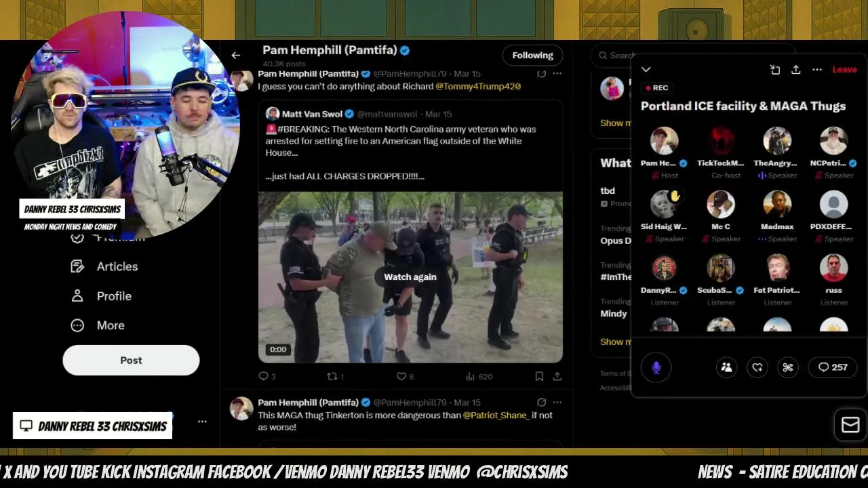Like the tweet showing 6 likes
Image resolution: width=868 pixels, height=488 pixels.
[x=405, y=376]
